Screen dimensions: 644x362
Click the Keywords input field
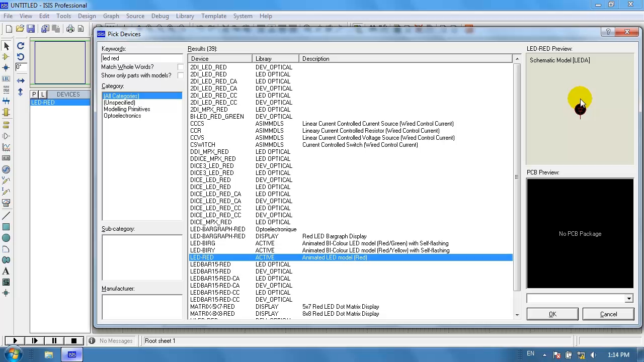coord(142,58)
